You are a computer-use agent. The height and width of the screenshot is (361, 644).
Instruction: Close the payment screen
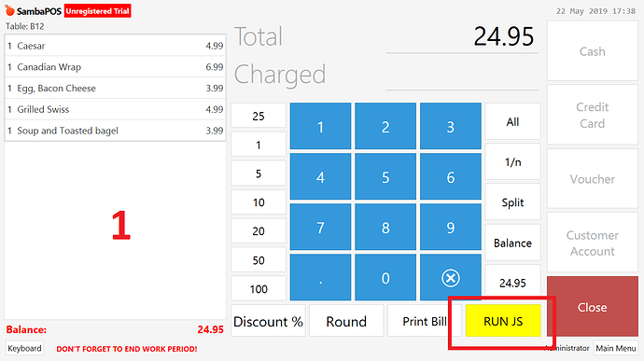click(x=593, y=307)
